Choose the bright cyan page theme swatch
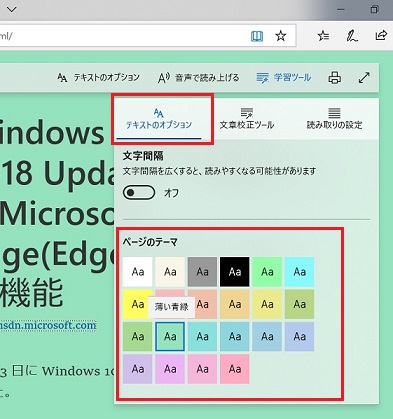 299,272
